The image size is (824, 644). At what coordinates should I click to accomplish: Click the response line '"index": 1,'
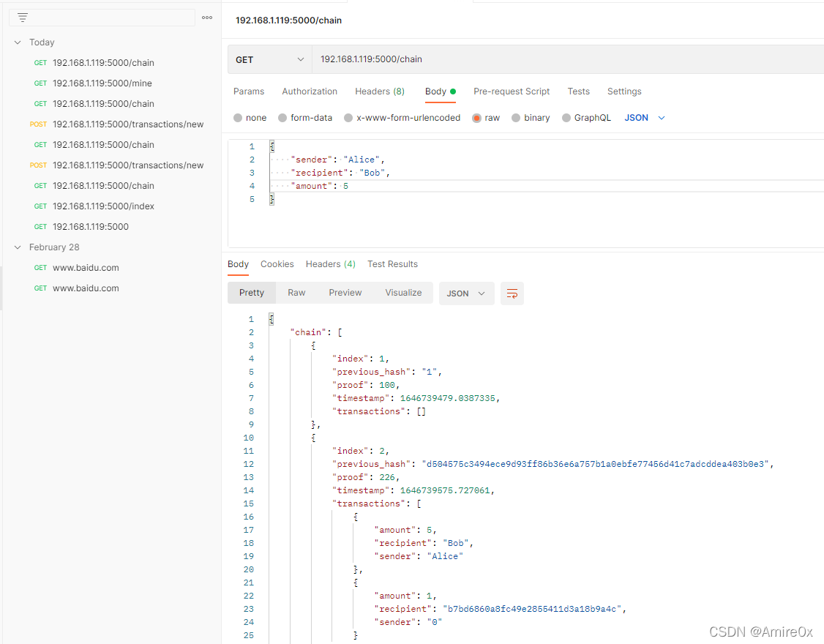361,359
